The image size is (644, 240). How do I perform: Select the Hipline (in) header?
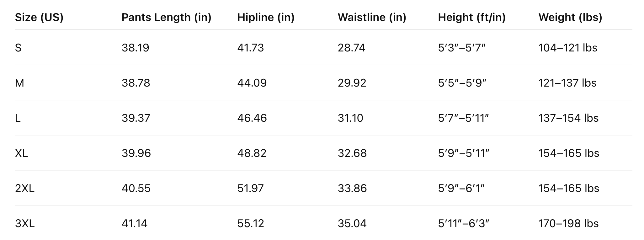266,17
